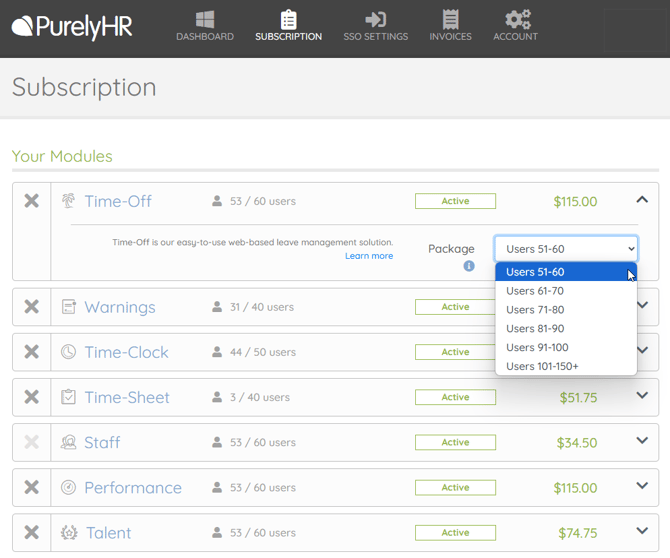
Task: Click the Staff module icon
Action: coord(68,442)
